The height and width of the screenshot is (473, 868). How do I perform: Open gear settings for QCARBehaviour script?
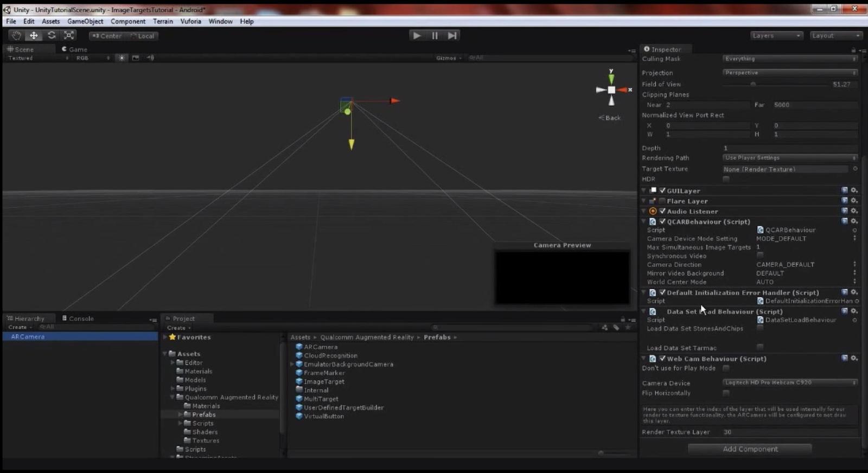coord(854,221)
